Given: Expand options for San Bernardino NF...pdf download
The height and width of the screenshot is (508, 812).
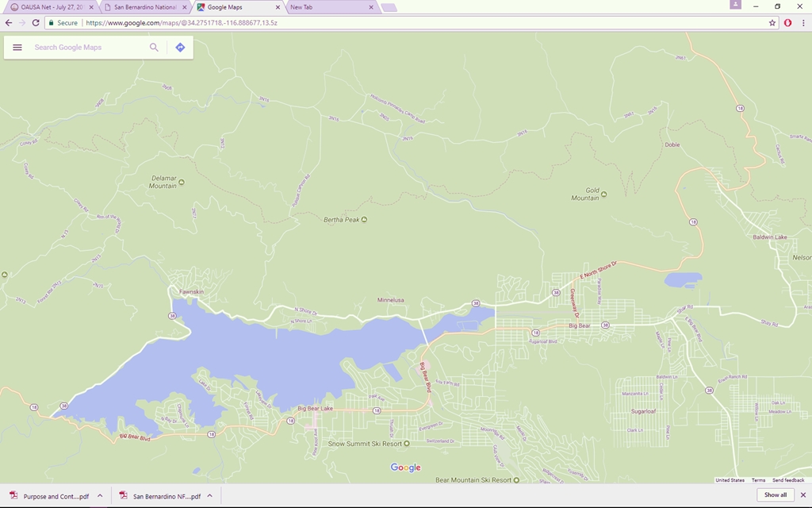Looking at the screenshot, I should pos(210,496).
